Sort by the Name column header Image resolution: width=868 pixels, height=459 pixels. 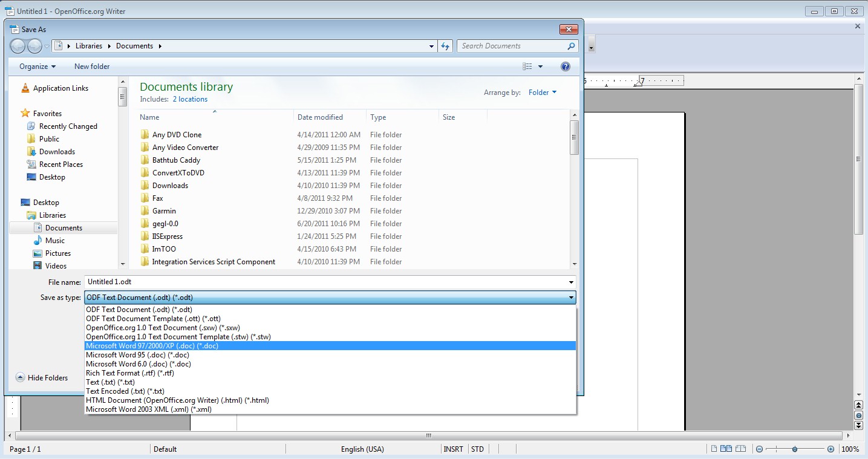click(x=216, y=117)
